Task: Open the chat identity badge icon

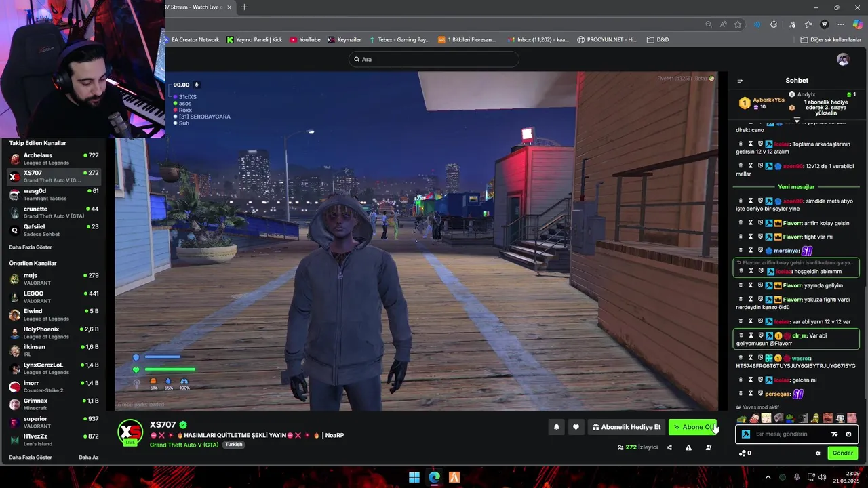Action: 746,434
